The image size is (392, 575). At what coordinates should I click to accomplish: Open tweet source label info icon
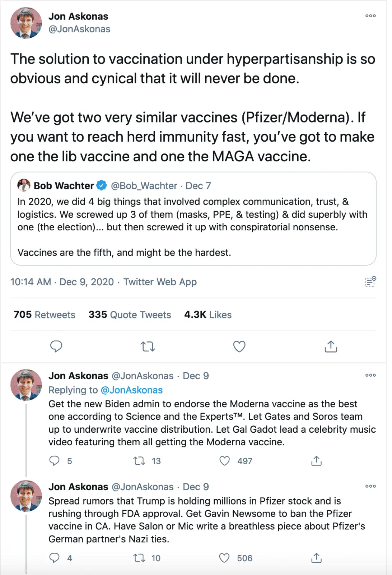point(370,282)
